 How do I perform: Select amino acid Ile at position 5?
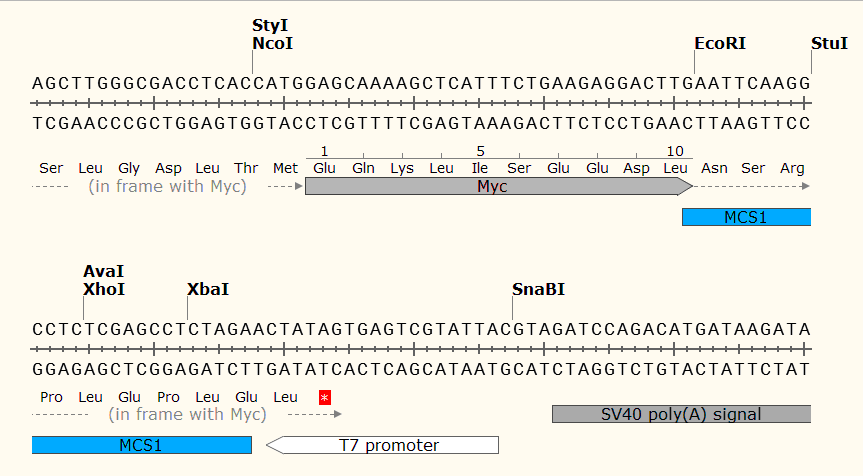click(x=480, y=168)
